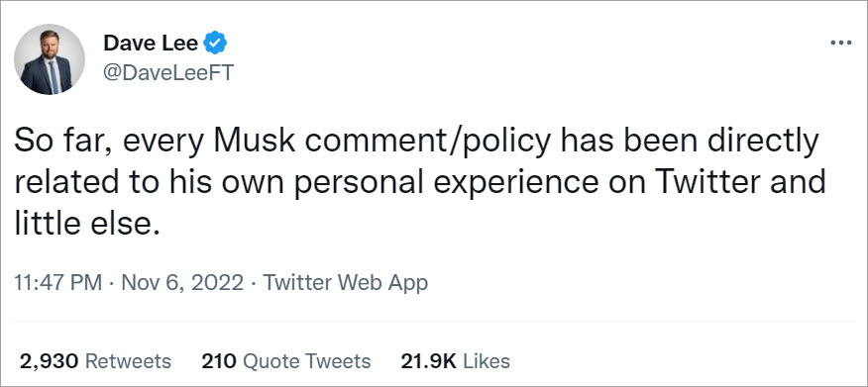This screenshot has width=868, height=387.
Task: View the 2,930 Retweets list
Action: (95, 361)
